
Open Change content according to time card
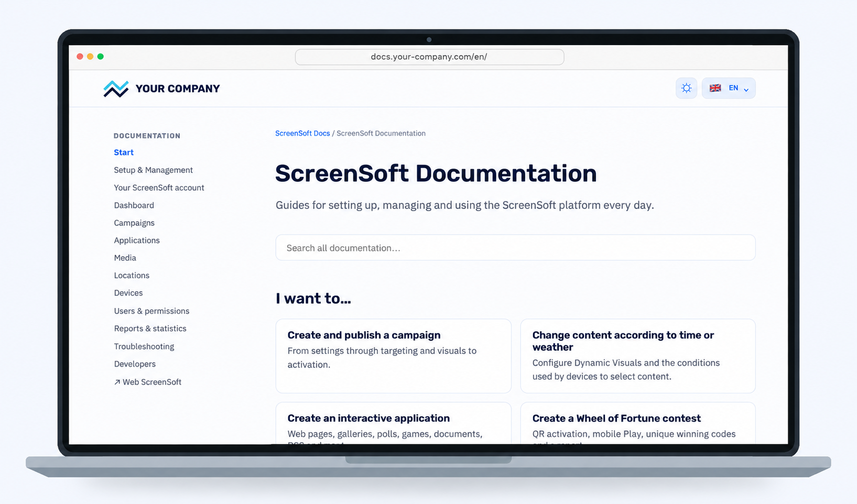pyautogui.click(x=638, y=356)
